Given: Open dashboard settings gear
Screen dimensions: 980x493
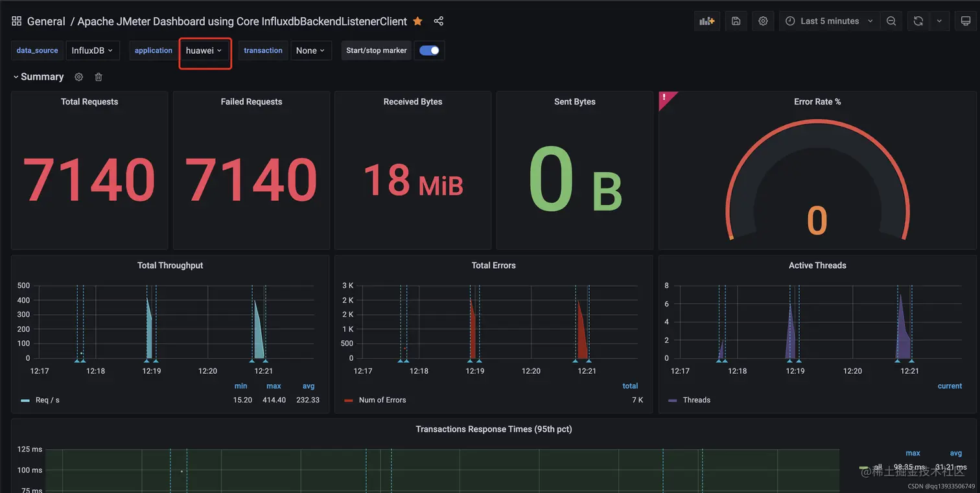Looking at the screenshot, I should click(763, 21).
